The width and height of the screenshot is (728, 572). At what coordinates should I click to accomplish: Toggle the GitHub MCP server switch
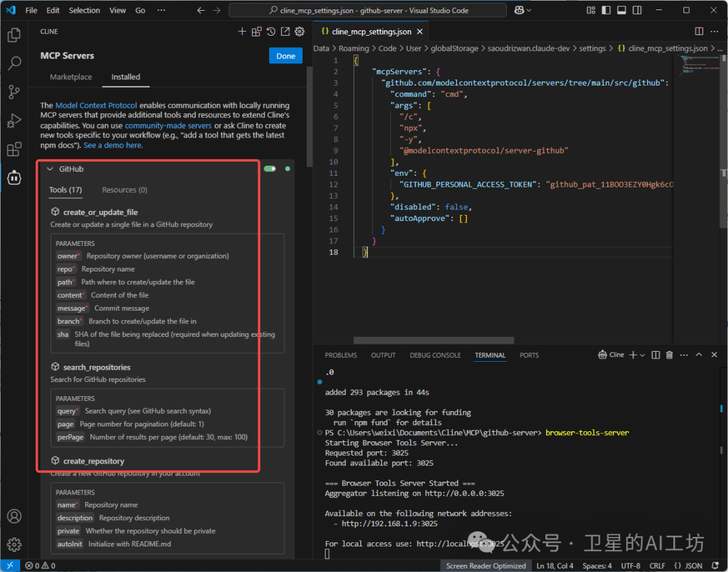[270, 169]
